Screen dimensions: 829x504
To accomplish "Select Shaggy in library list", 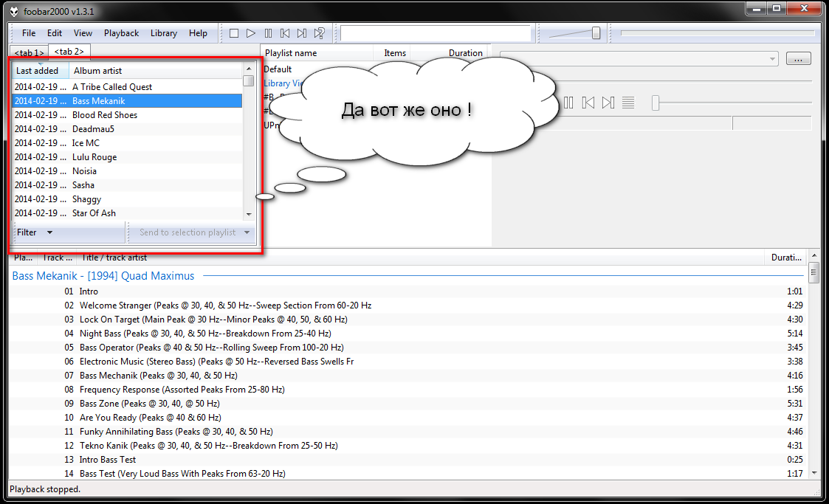I will 127,199.
